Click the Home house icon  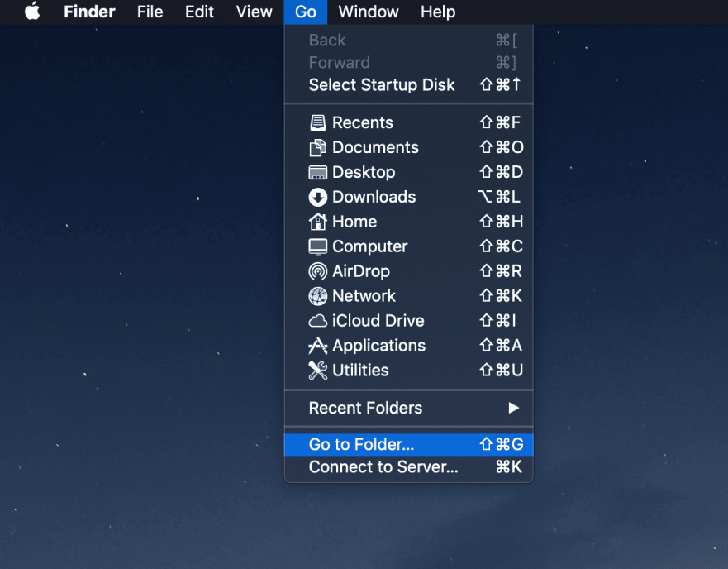pos(317,222)
